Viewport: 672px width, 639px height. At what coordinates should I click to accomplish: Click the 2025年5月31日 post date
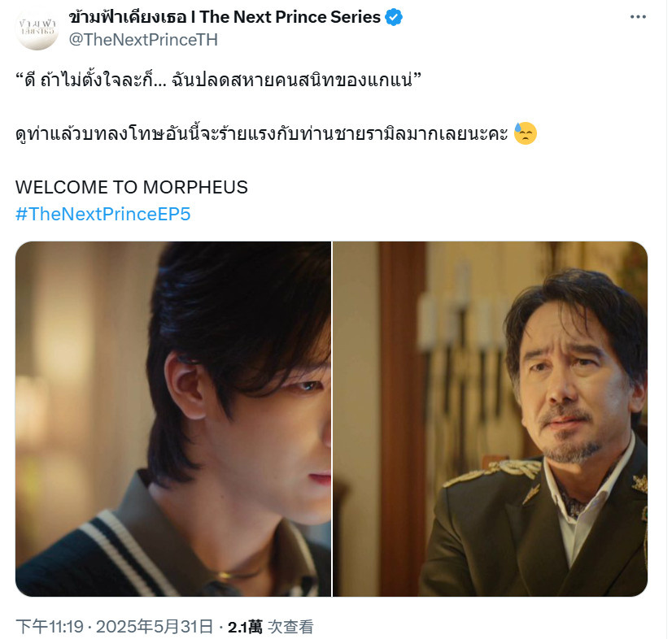tap(155, 627)
